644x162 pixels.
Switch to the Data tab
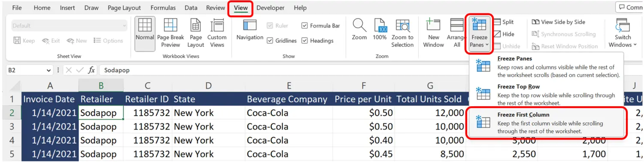(191, 8)
